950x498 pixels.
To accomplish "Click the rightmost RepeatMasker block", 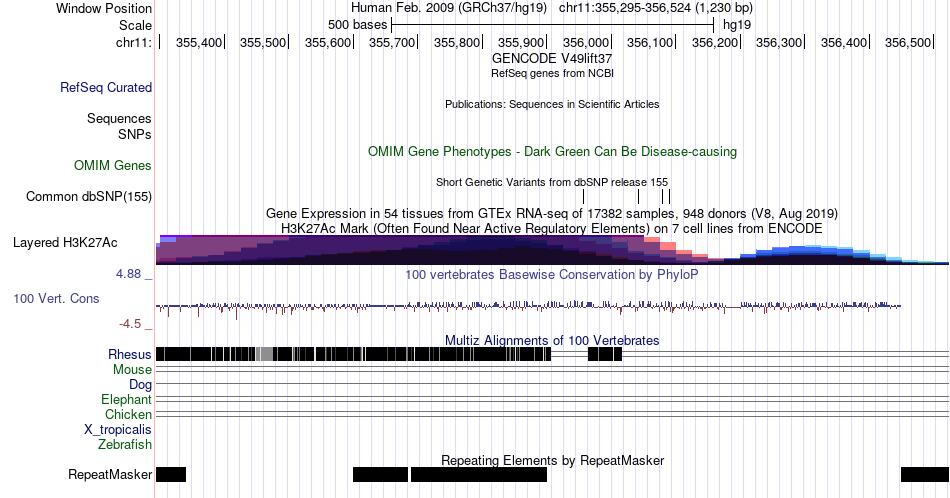I will [x=925, y=474].
